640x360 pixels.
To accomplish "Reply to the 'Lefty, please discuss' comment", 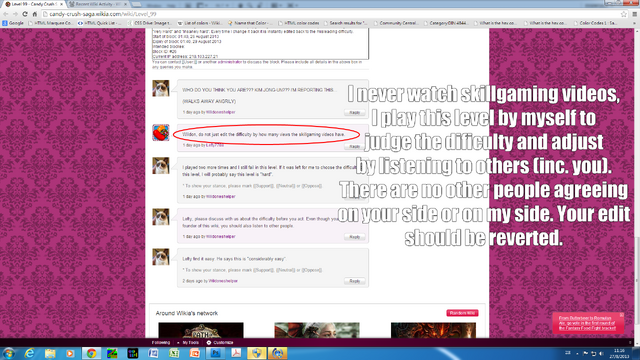I will coord(354,237).
